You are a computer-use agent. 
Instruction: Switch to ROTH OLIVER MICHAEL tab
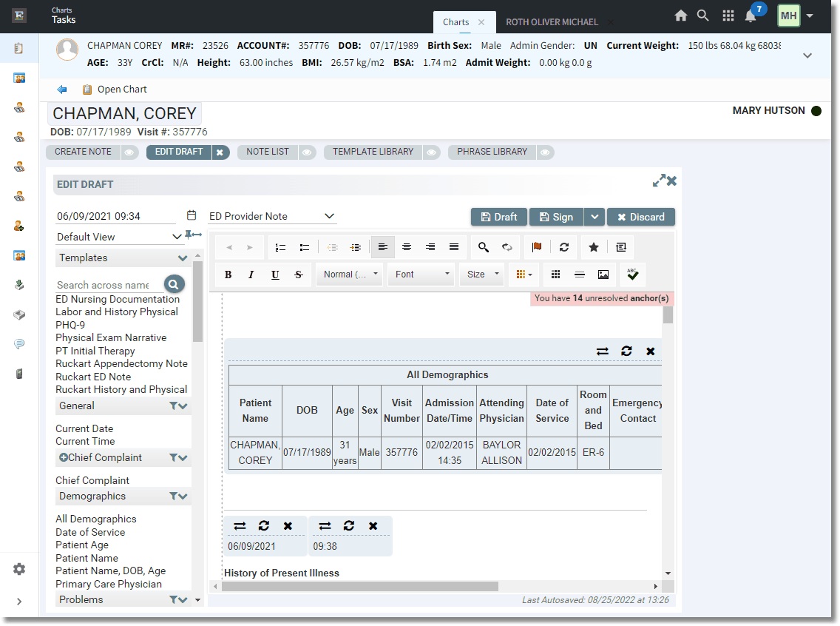(552, 22)
